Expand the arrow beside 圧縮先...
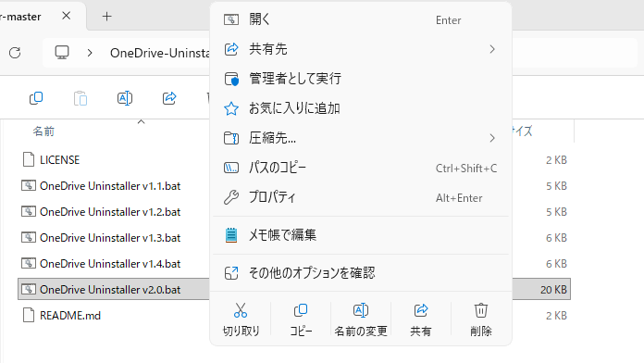Viewport: 644px width, 363px height. coord(492,138)
